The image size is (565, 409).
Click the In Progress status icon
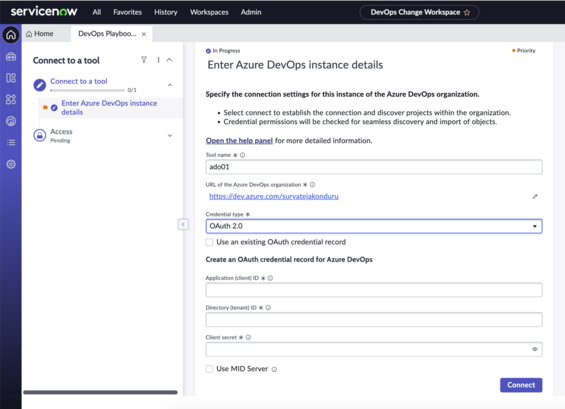pyautogui.click(x=208, y=51)
